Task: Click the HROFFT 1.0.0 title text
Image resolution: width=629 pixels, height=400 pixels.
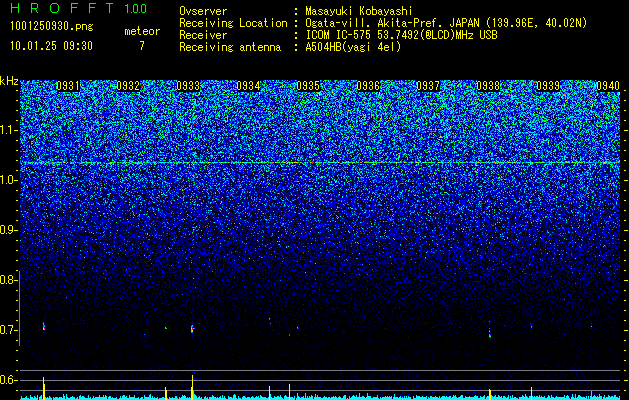Action: 79,8
